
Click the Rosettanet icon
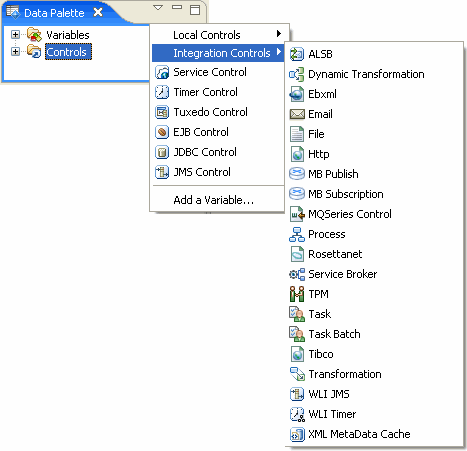click(297, 254)
